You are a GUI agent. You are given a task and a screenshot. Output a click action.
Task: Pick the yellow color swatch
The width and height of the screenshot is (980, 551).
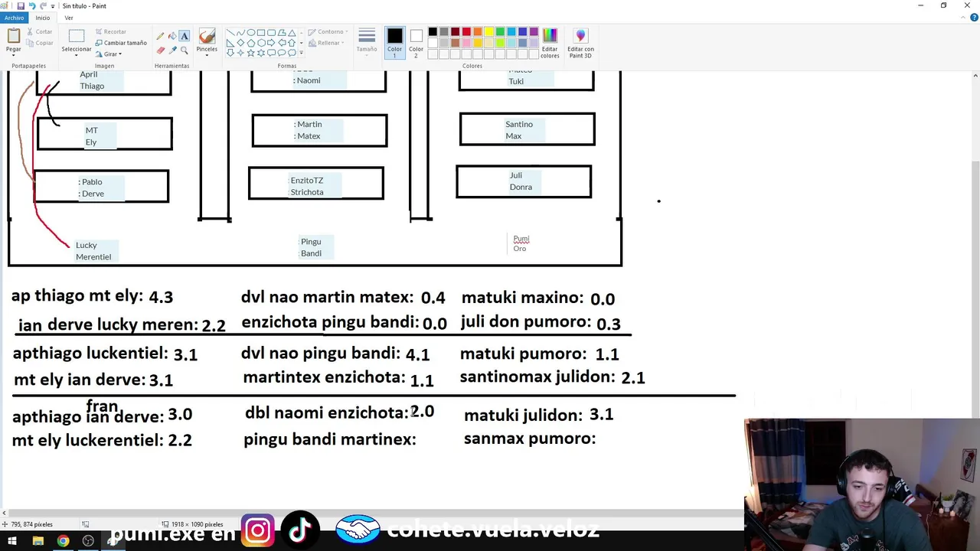pyautogui.click(x=488, y=32)
